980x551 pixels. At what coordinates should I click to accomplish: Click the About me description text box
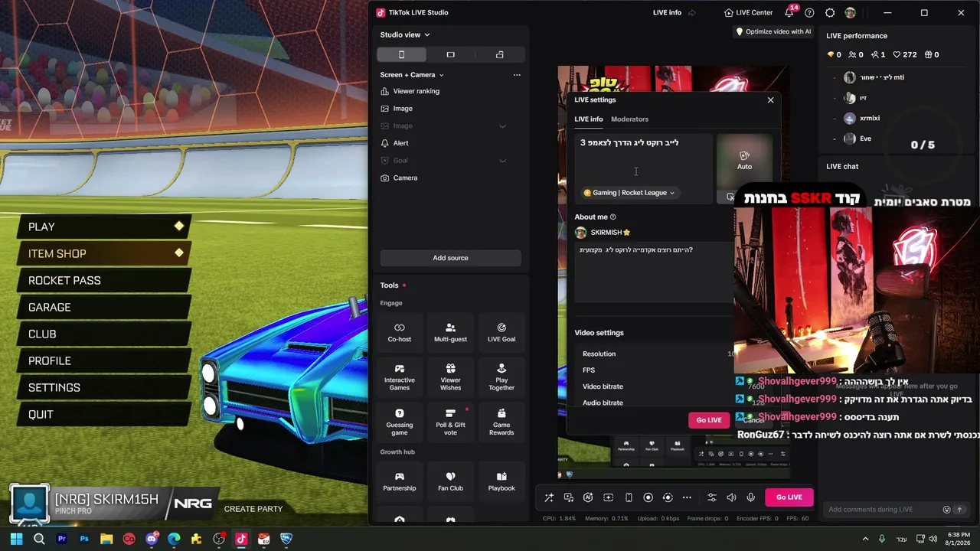coord(653,272)
